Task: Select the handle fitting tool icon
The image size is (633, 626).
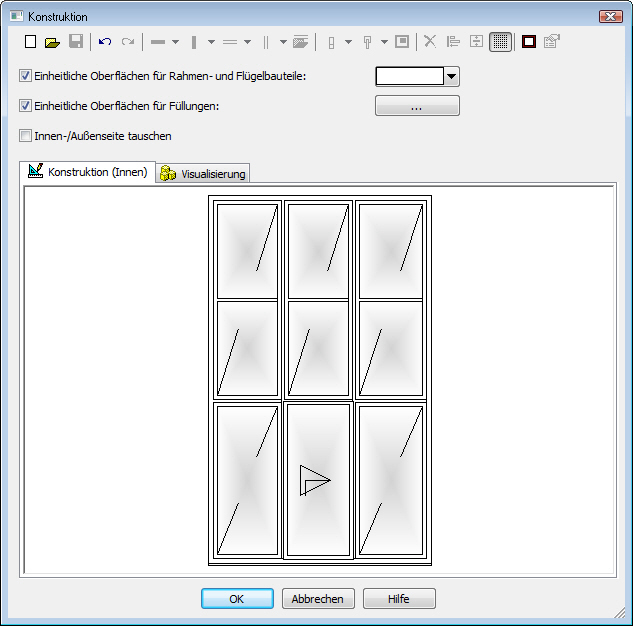Action: pyautogui.click(x=367, y=42)
